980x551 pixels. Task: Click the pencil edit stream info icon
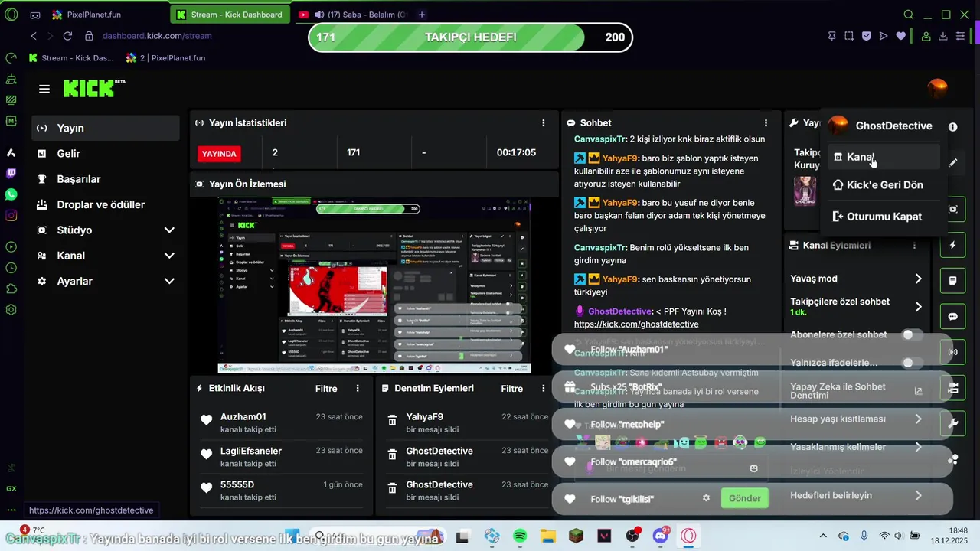952,163
